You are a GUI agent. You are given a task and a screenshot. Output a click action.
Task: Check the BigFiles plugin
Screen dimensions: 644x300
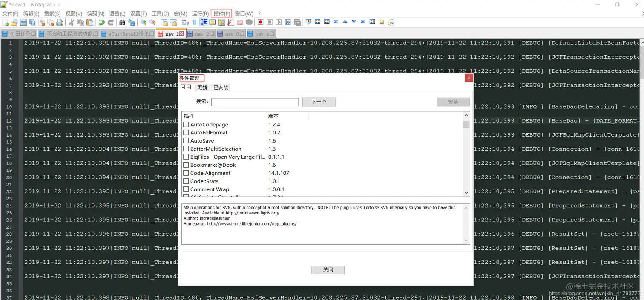click(186, 157)
